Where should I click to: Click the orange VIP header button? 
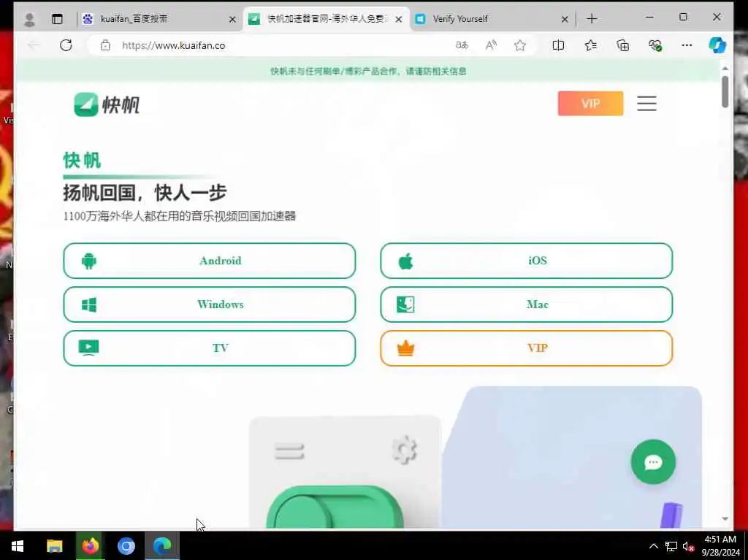coord(590,104)
